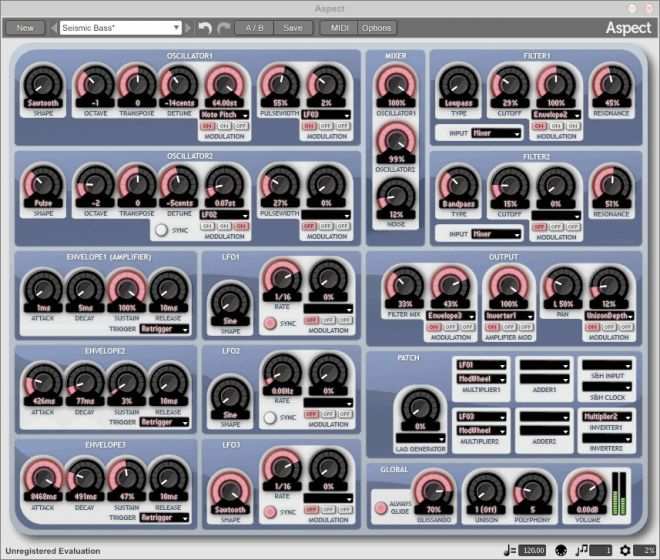Go to next preset with right arrow
The height and width of the screenshot is (560, 660).
coord(188,28)
